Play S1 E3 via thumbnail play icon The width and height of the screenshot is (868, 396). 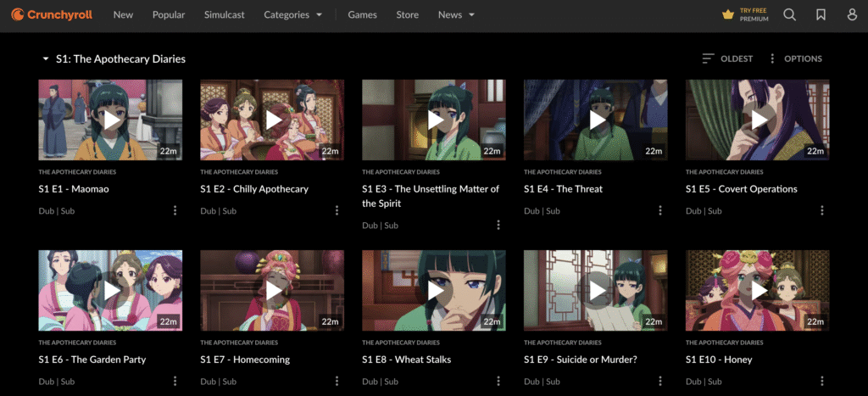(435, 120)
